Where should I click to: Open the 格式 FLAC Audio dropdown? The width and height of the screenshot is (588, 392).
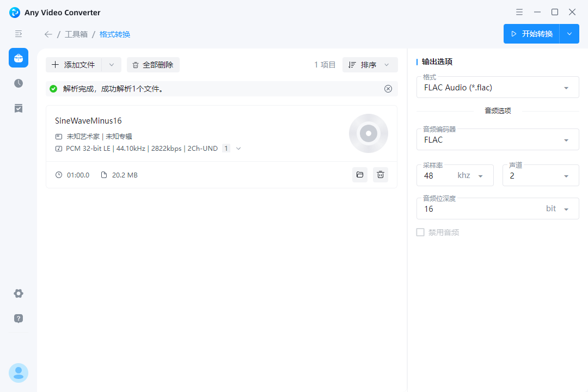498,88
